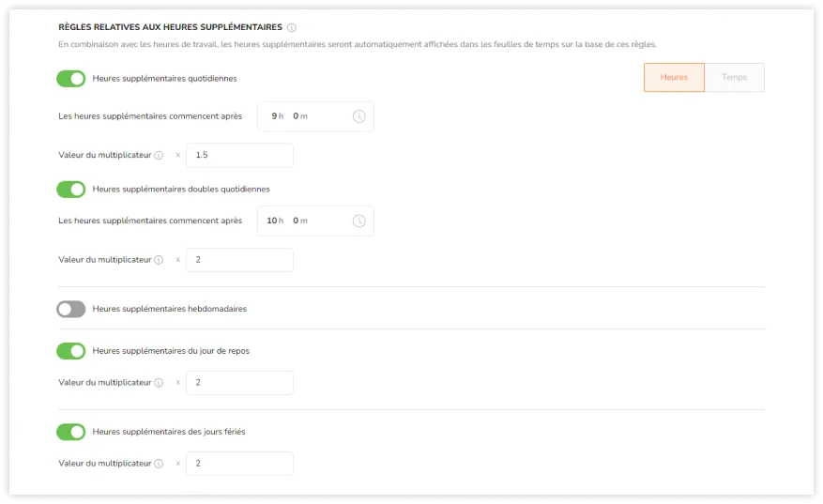Screen dimensions: 823x504
Task: Click the rest day multiplier value field
Action: coord(239,383)
